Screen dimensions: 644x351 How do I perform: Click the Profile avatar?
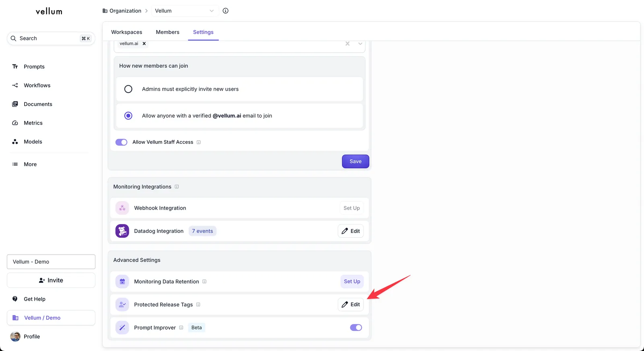pos(15,337)
